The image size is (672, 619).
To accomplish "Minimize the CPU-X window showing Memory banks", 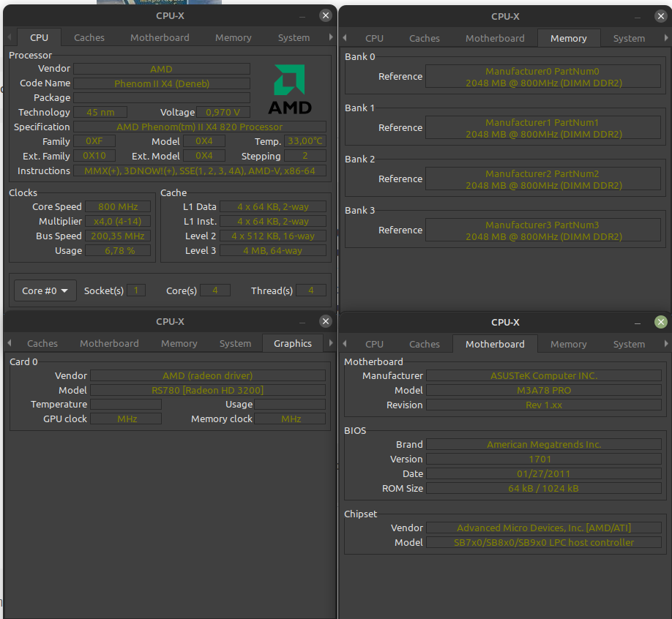I will coord(638,17).
